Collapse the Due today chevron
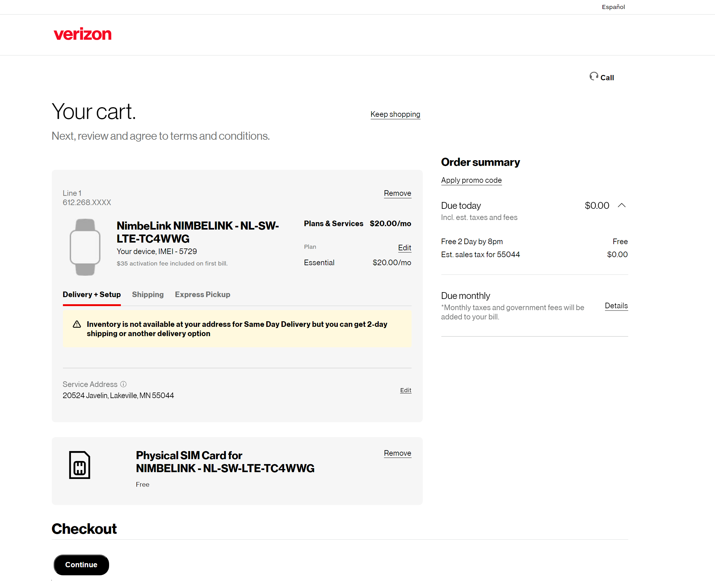 click(x=622, y=205)
